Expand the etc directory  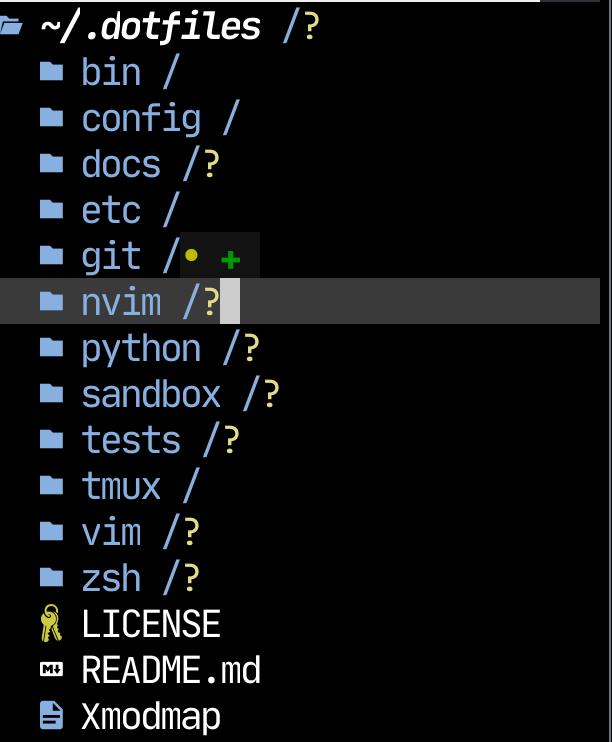(111, 210)
